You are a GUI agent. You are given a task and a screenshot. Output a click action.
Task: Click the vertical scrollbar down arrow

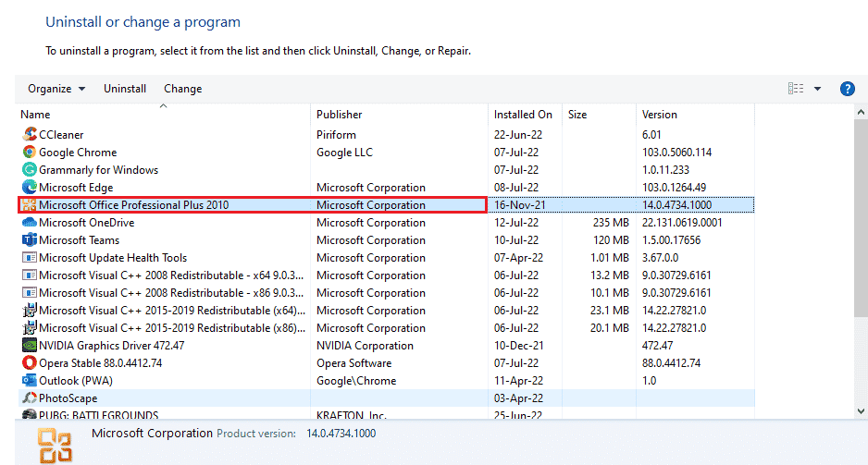point(861,411)
